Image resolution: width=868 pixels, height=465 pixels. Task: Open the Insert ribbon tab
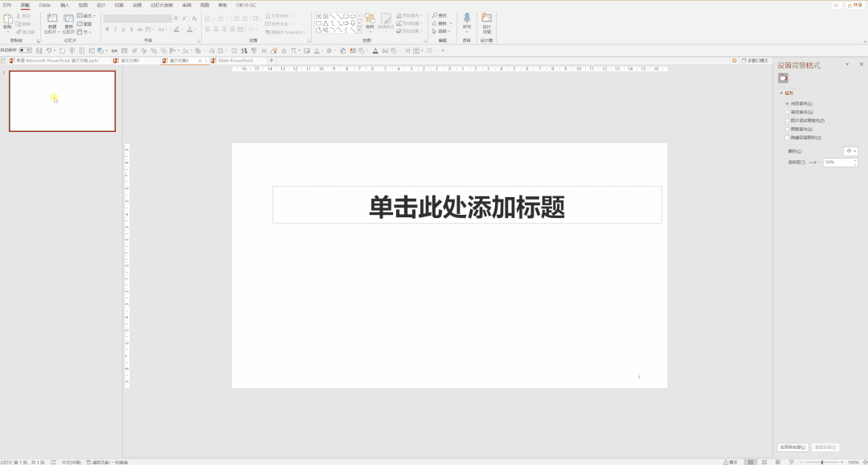click(x=65, y=5)
